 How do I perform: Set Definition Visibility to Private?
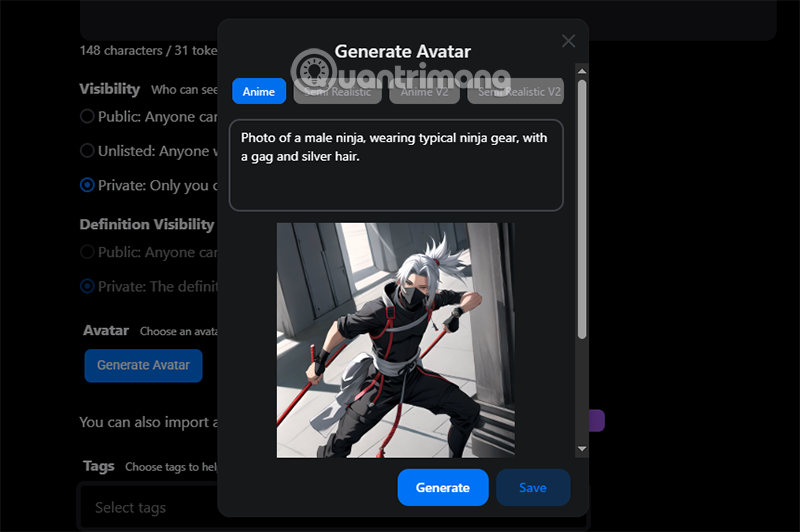click(88, 287)
